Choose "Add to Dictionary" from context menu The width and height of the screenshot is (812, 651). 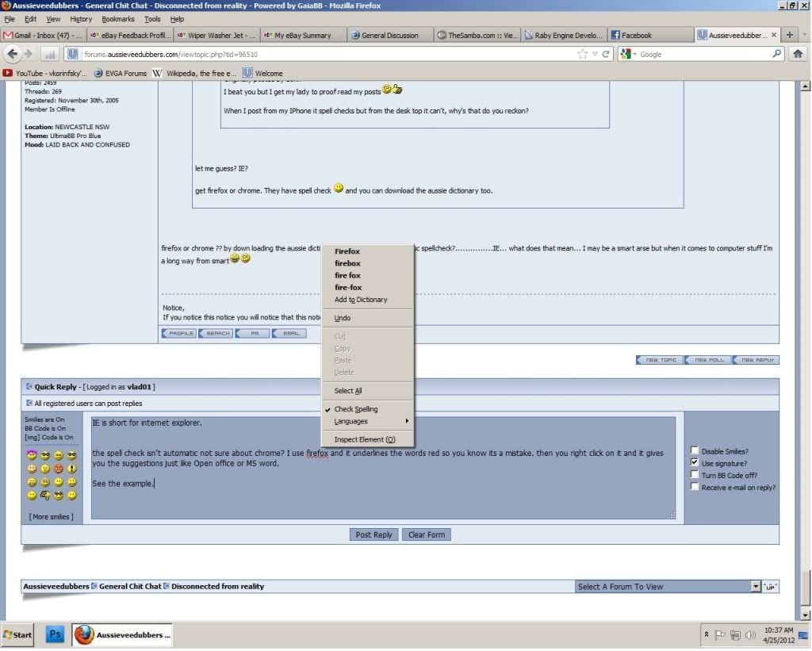[x=361, y=300]
